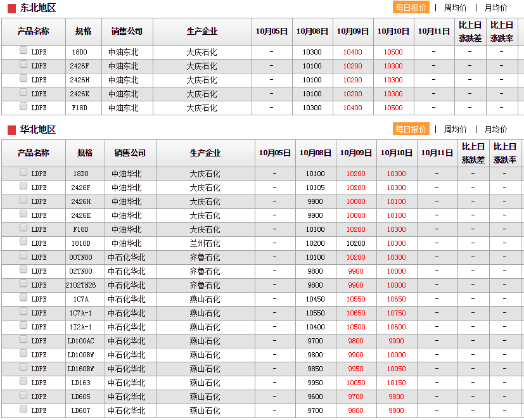Click 齐鲁石化 in the 2102TN26 row
This screenshot has height=420, width=524.
point(205,285)
